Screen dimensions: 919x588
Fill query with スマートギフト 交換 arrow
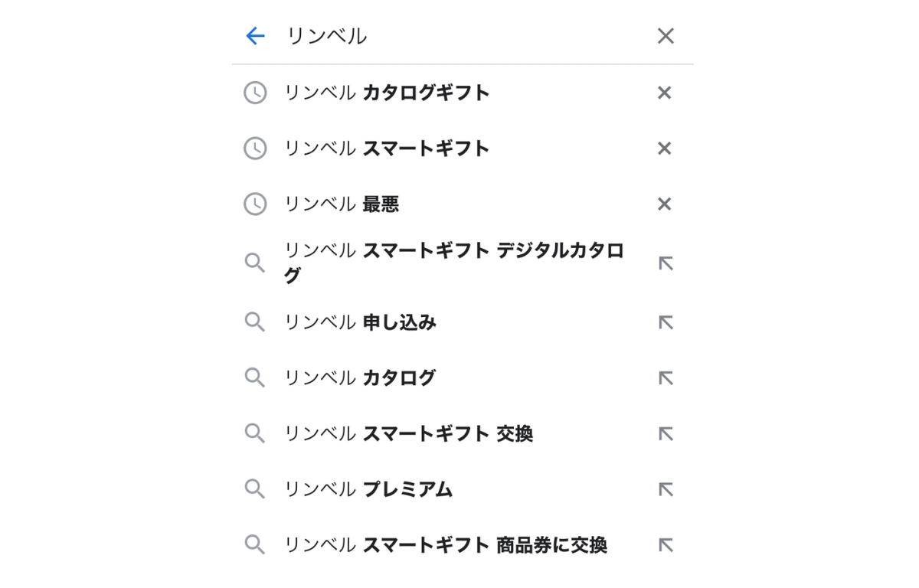(x=666, y=434)
